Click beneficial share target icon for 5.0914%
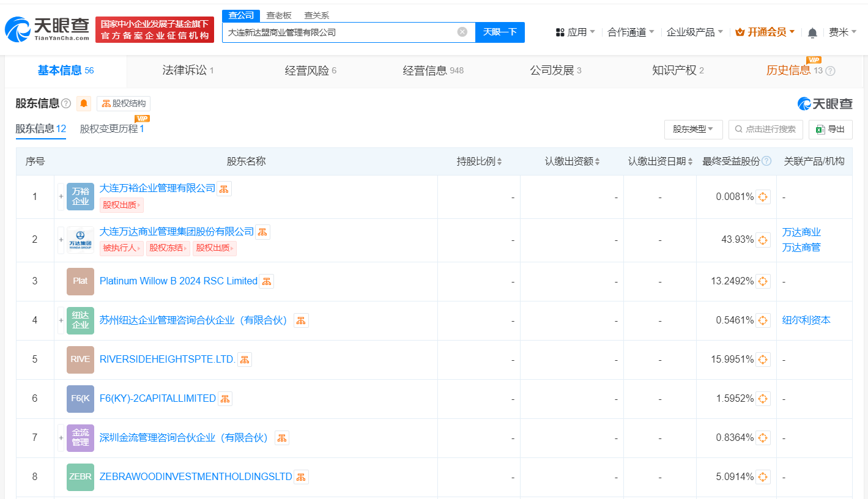 coord(763,477)
